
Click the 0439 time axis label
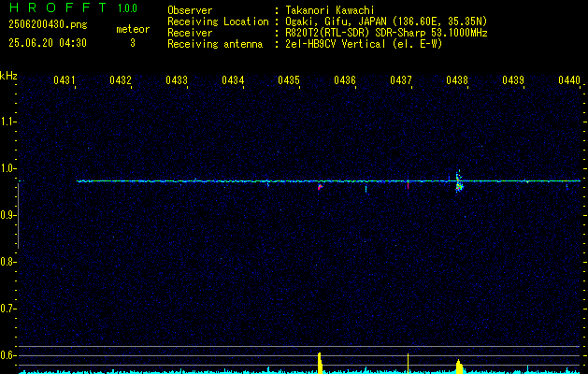(x=512, y=79)
